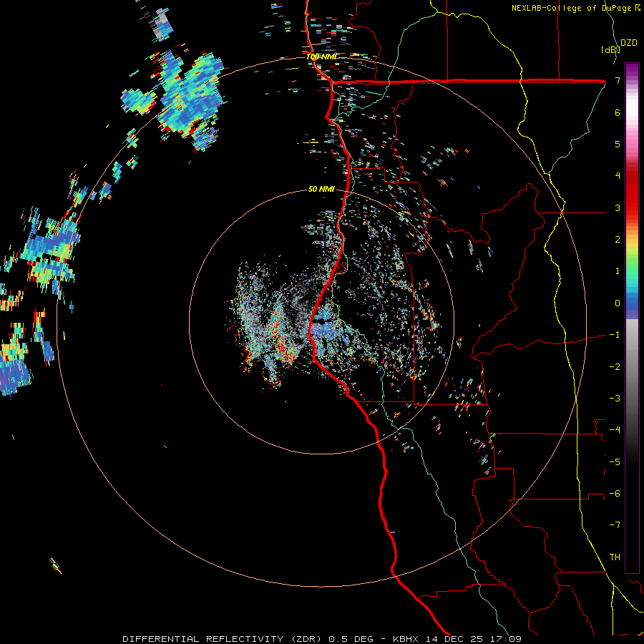Click the TH threshold label on the scale
This screenshot has width=644, height=644.
615,557
